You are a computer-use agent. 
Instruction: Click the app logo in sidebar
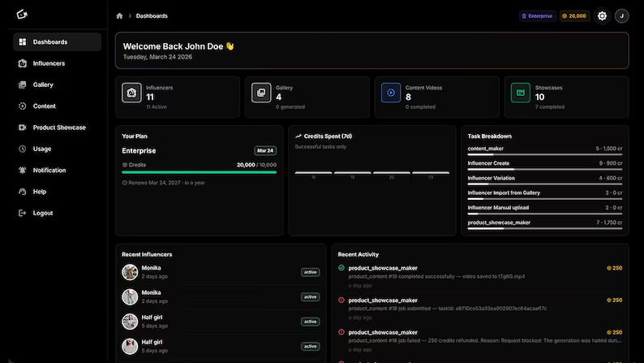(x=22, y=15)
